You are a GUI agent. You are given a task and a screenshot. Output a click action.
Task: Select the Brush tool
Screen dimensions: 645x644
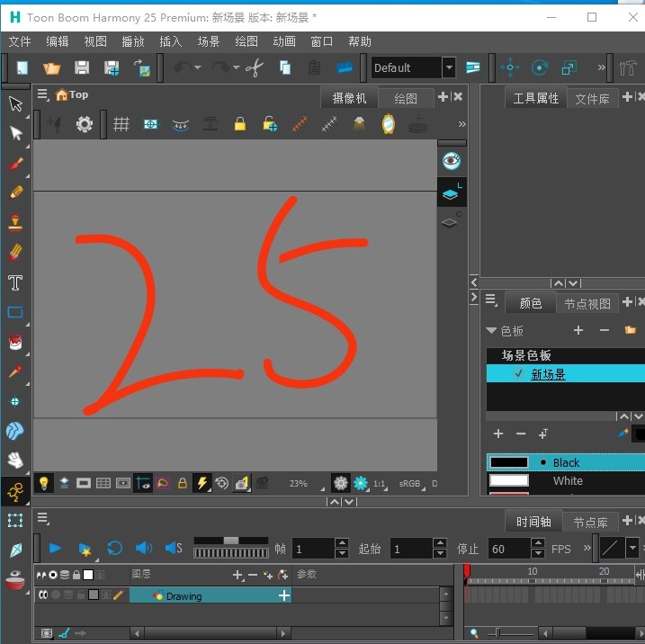pyautogui.click(x=15, y=164)
